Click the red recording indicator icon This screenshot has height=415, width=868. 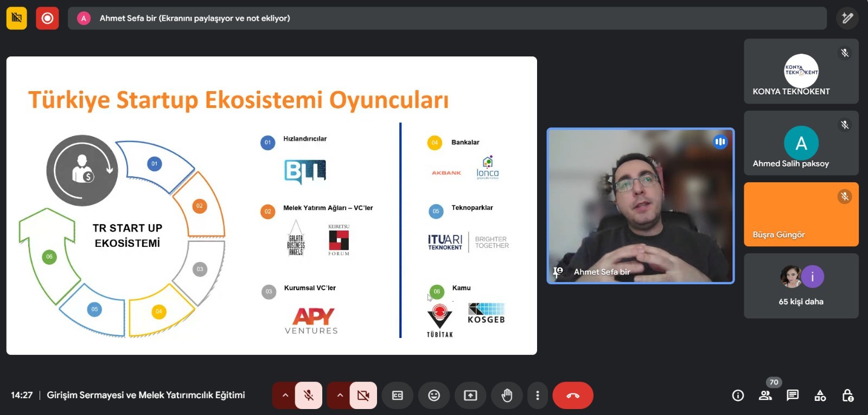coord(47,18)
